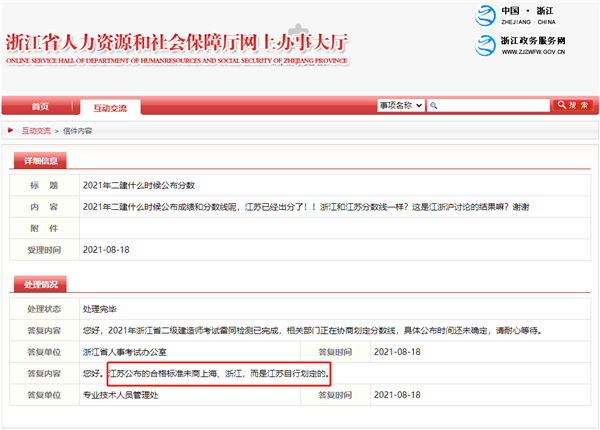Click the red arrow breadcrumb icon
This screenshot has width=600, height=430.
tap(11, 130)
